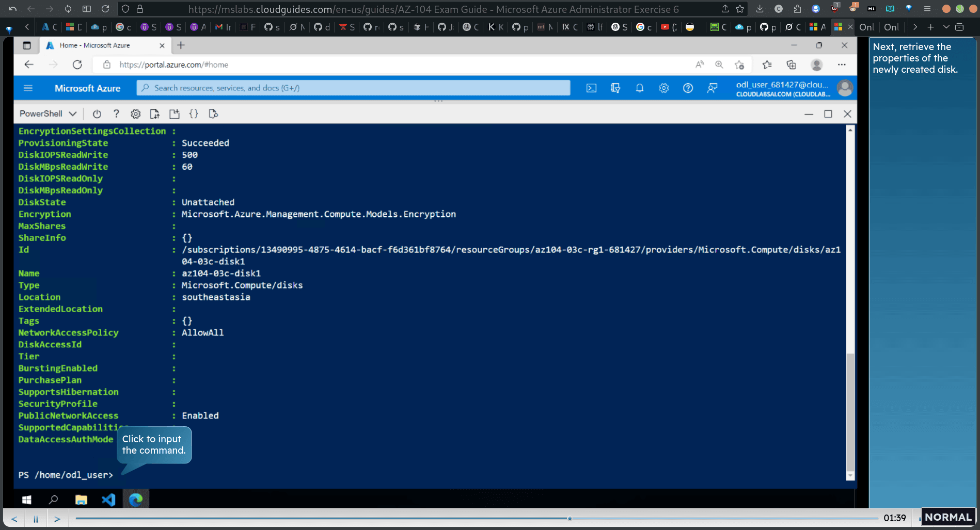Click the Succeeded ProvisioningState value
Viewport: 980px width, 530px height.
[205, 143]
